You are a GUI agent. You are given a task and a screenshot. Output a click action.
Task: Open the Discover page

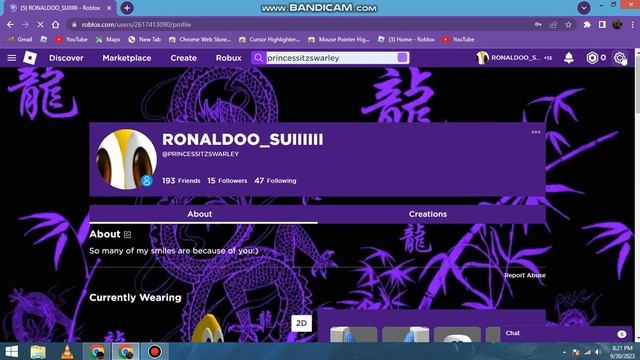pyautogui.click(x=66, y=58)
